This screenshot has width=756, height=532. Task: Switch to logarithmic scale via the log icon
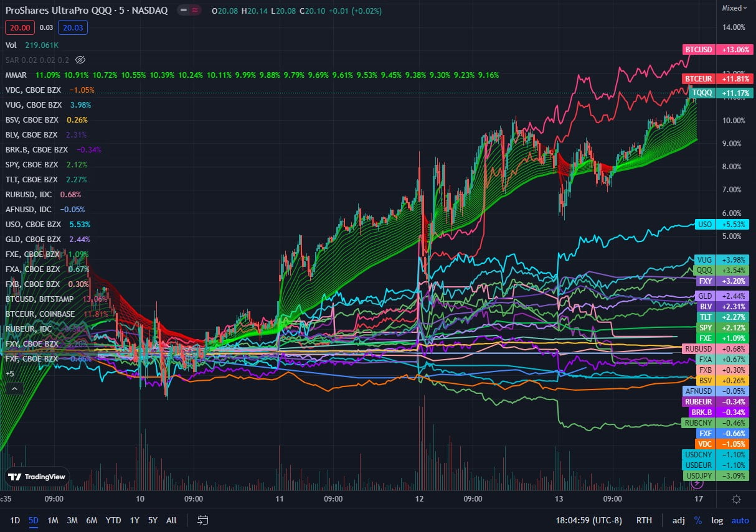(717, 520)
